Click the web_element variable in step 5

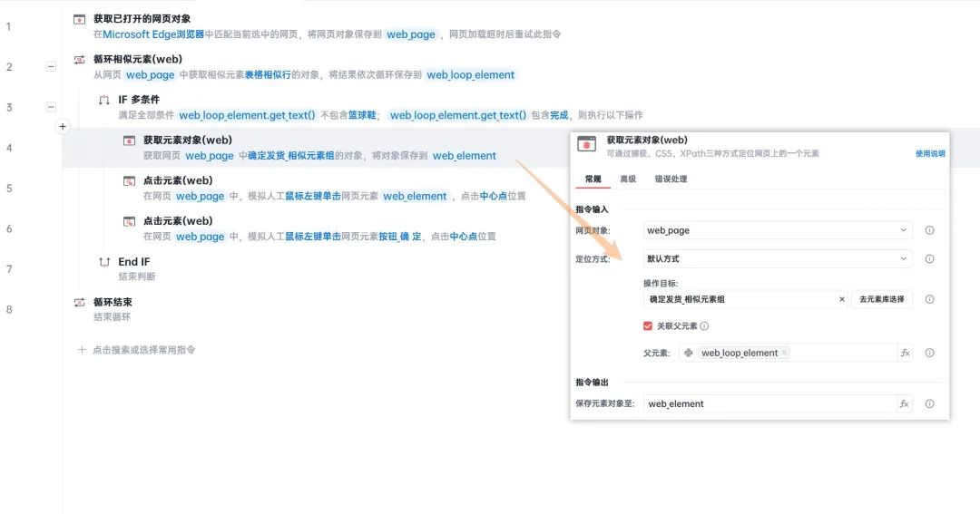[415, 196]
